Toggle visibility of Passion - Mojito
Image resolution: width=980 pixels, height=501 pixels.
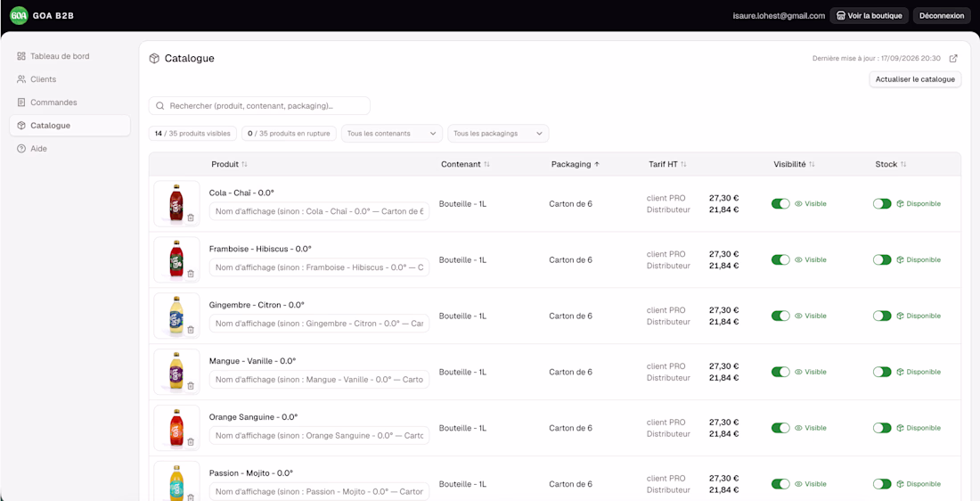tap(780, 484)
